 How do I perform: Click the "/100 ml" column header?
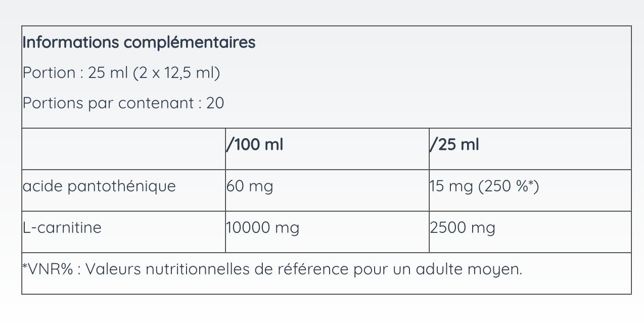(255, 145)
